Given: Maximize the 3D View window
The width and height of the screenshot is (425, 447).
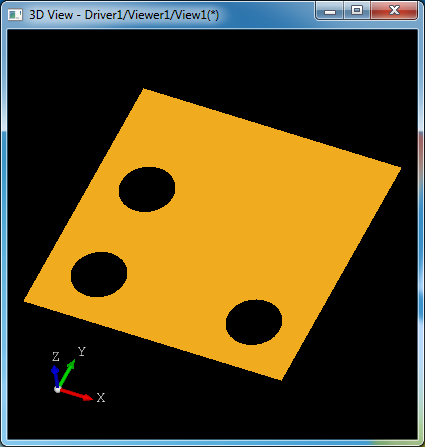Looking at the screenshot, I should point(357,11).
